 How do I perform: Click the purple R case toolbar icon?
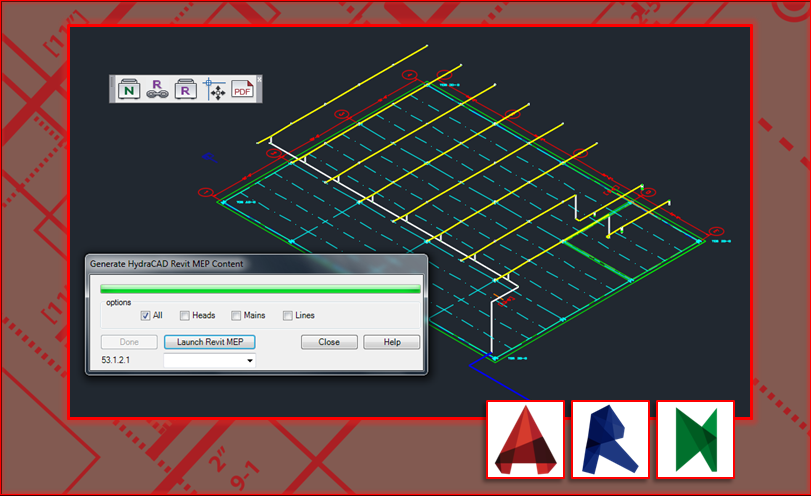tap(185, 89)
